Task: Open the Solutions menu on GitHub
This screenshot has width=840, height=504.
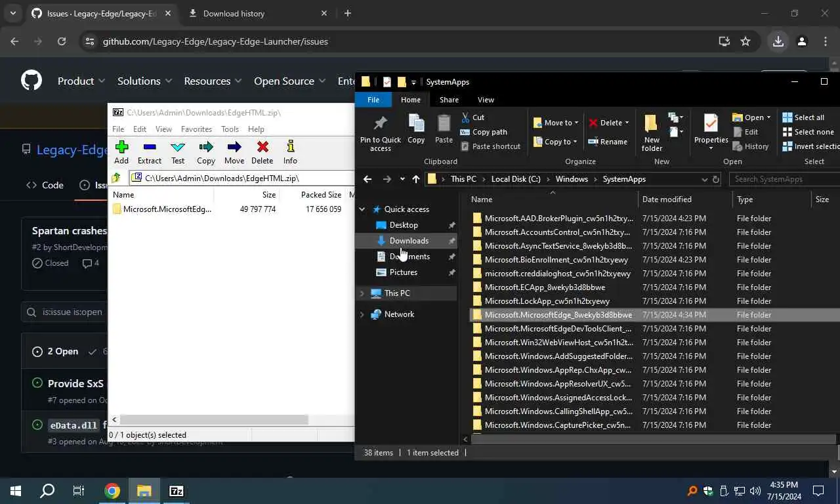Action: 144,81
